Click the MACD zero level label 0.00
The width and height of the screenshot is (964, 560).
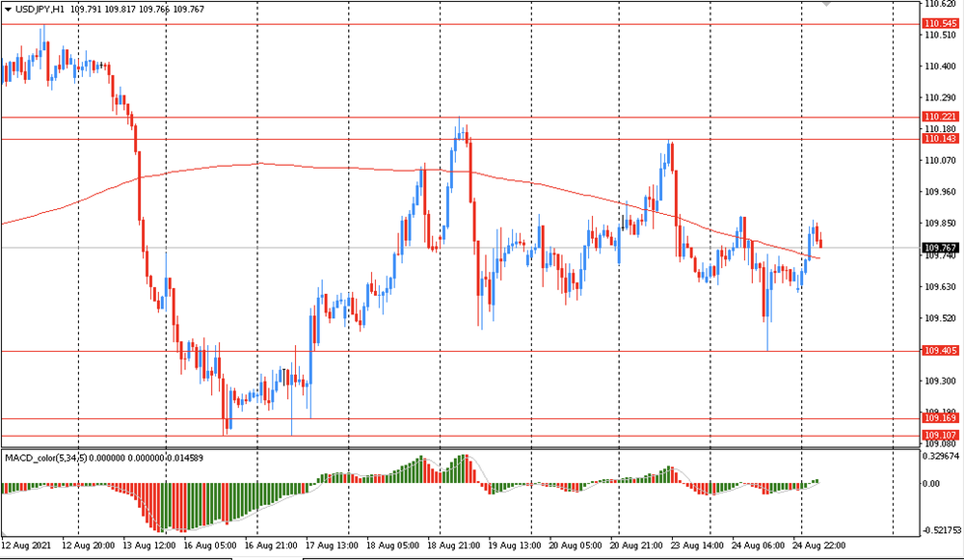932,484
